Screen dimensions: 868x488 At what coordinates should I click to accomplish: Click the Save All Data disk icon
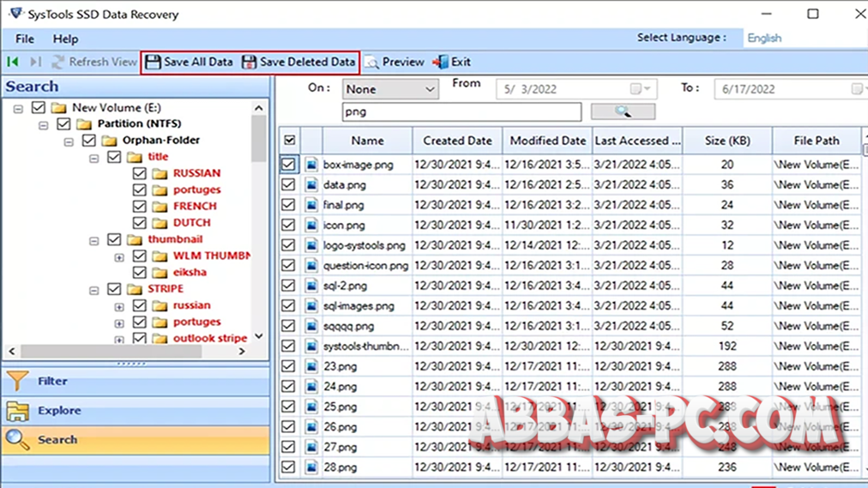coord(153,62)
